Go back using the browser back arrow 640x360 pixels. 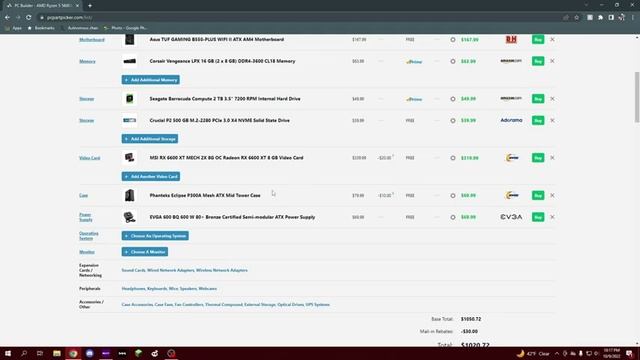pos(7,18)
